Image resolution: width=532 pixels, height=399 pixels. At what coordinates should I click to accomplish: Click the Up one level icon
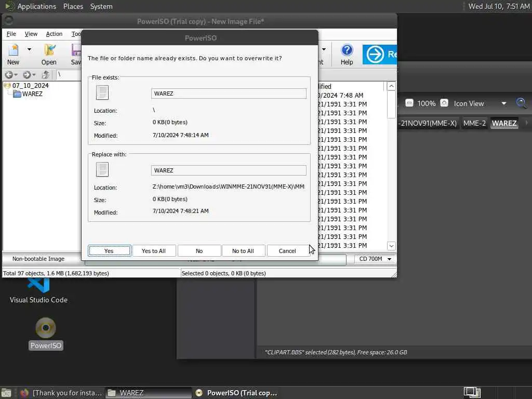pyautogui.click(x=46, y=75)
